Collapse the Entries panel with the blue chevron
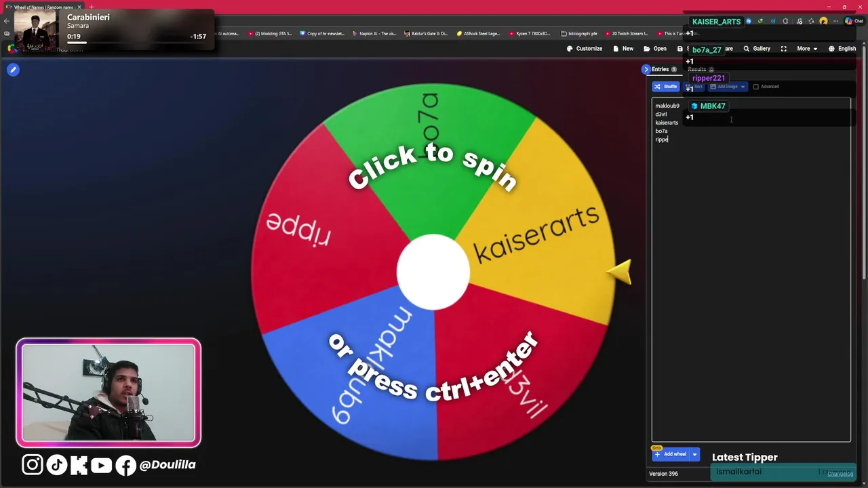 (x=646, y=69)
